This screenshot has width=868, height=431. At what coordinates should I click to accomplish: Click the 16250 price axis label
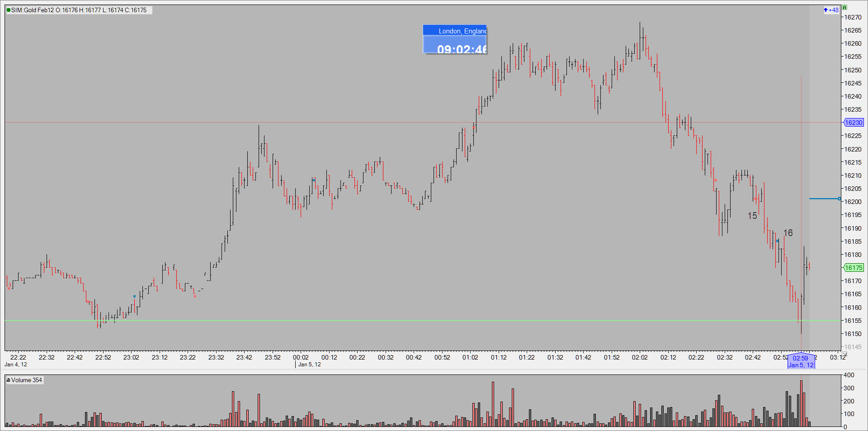tap(853, 70)
